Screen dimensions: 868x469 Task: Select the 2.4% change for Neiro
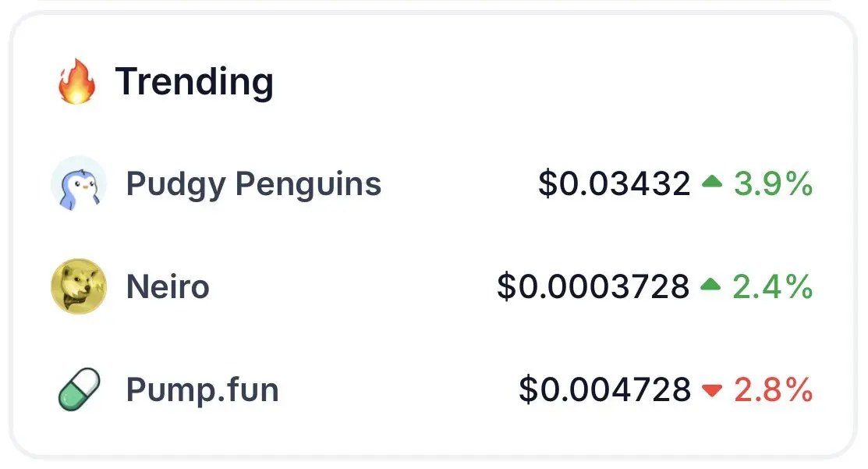[x=773, y=287]
